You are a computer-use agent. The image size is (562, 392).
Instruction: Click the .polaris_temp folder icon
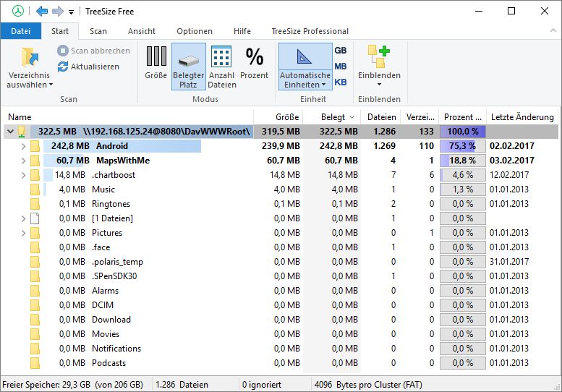(35, 262)
